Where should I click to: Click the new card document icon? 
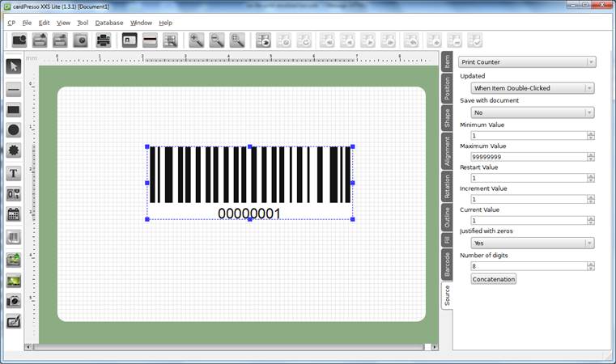(x=19, y=40)
